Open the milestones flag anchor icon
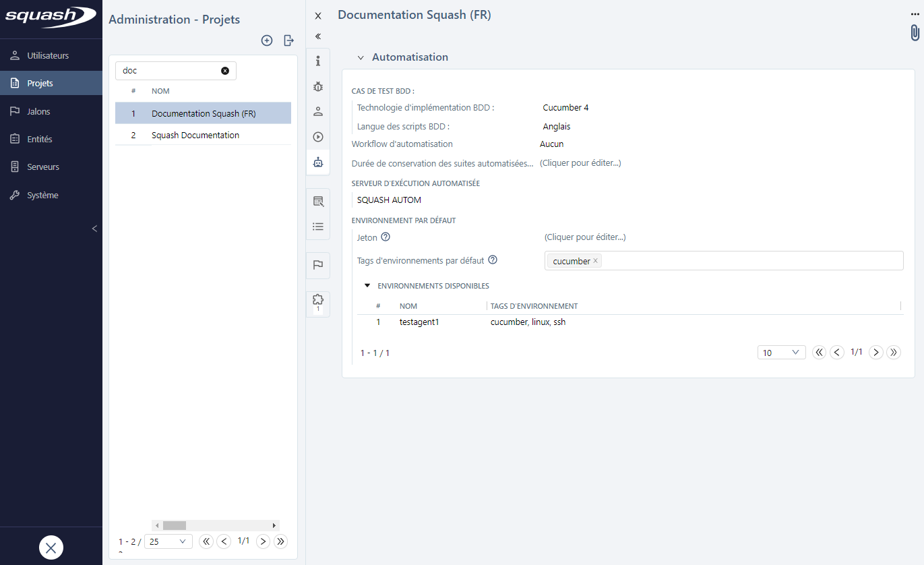Viewport: 924px width, 565px height. [x=318, y=265]
